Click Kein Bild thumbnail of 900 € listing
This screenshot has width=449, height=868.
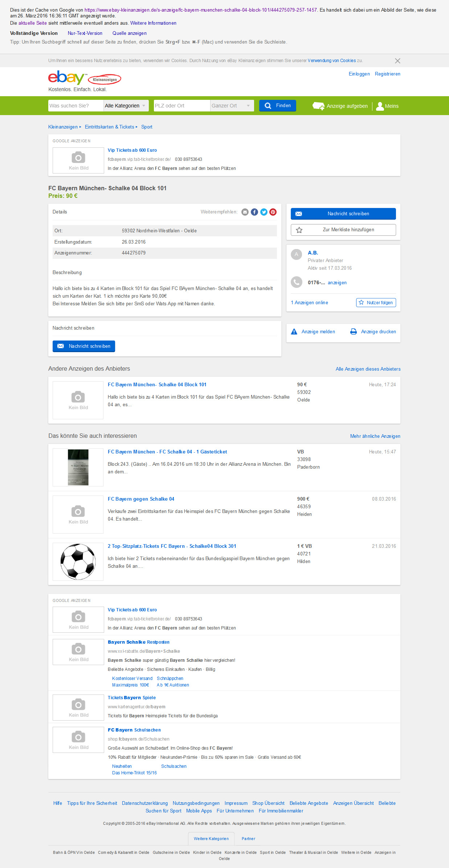tap(78, 514)
